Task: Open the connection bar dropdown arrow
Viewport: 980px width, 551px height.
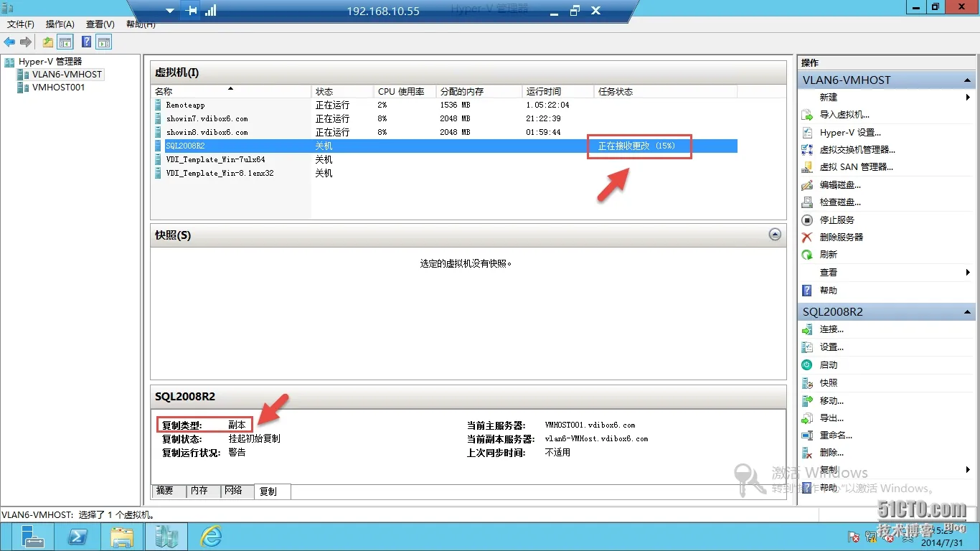Action: point(170,11)
